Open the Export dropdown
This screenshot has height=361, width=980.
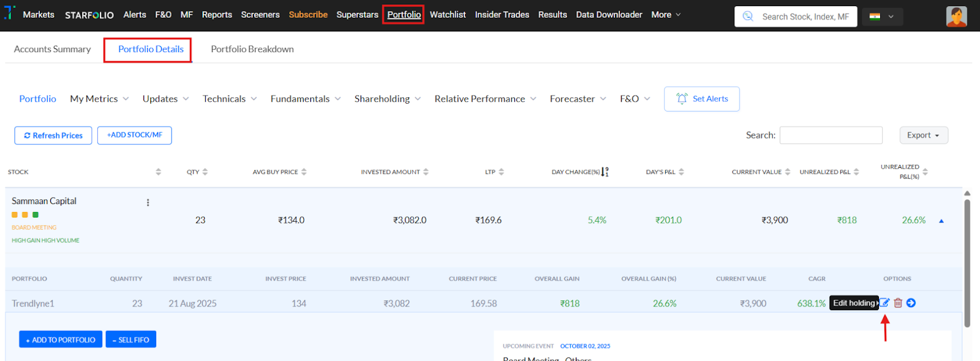coord(924,135)
